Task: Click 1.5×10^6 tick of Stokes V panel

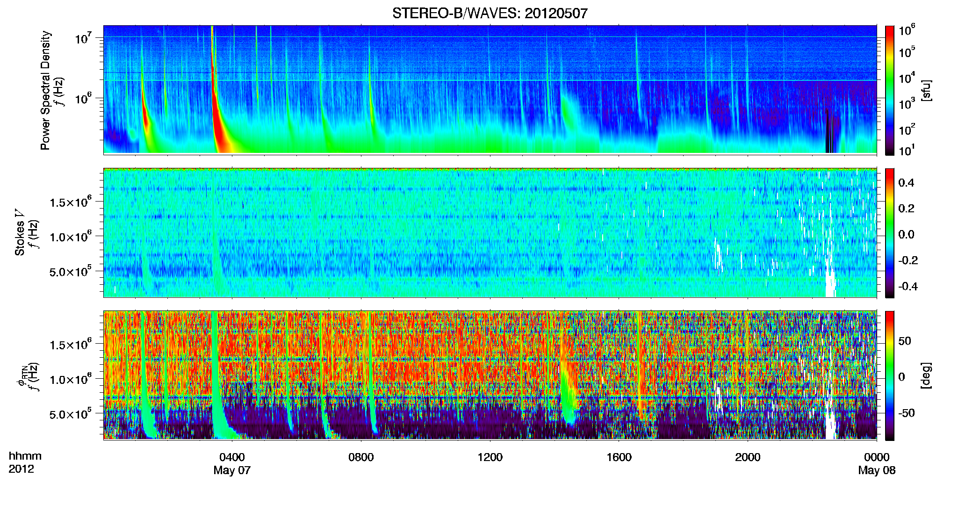Action: pos(70,202)
